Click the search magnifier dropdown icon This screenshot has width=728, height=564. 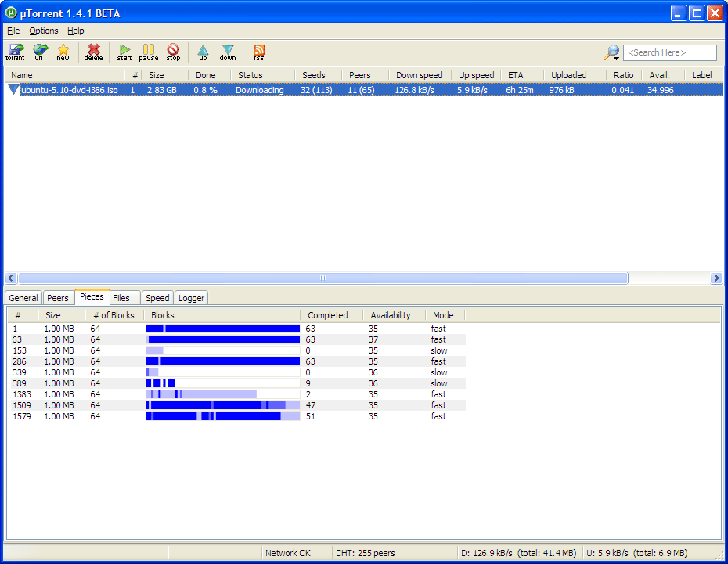612,52
